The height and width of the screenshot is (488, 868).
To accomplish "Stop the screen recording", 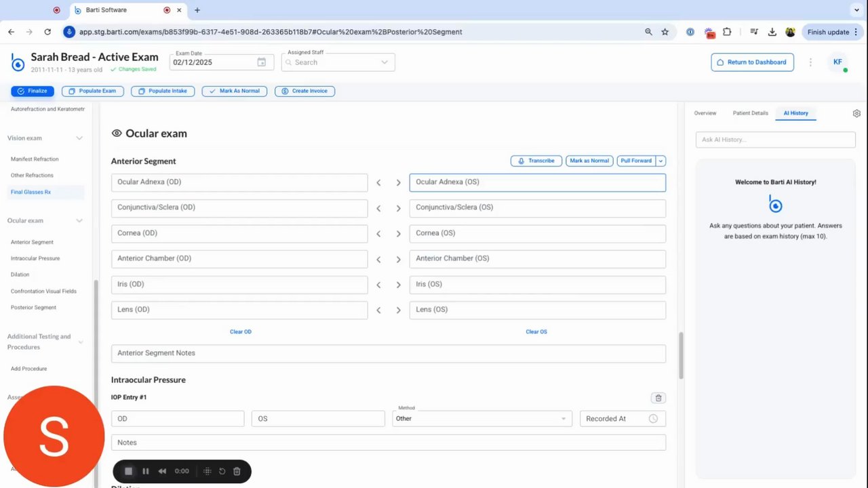I will pyautogui.click(x=128, y=471).
